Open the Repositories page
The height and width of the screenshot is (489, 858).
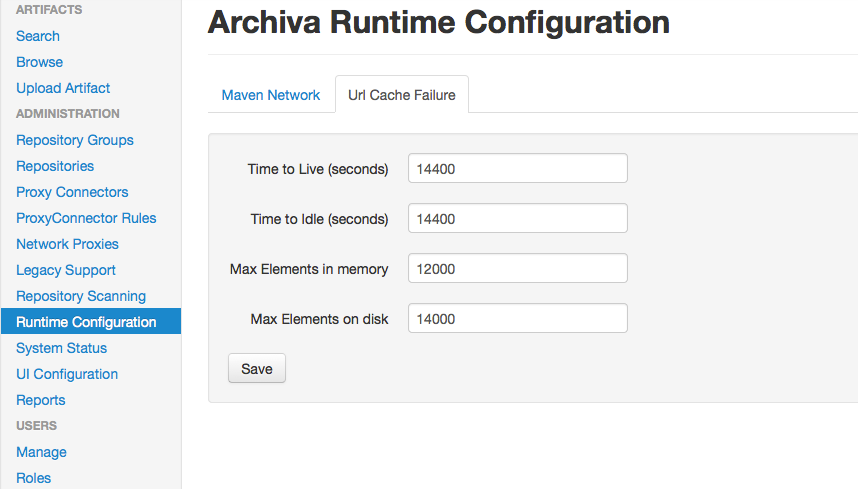click(x=55, y=166)
